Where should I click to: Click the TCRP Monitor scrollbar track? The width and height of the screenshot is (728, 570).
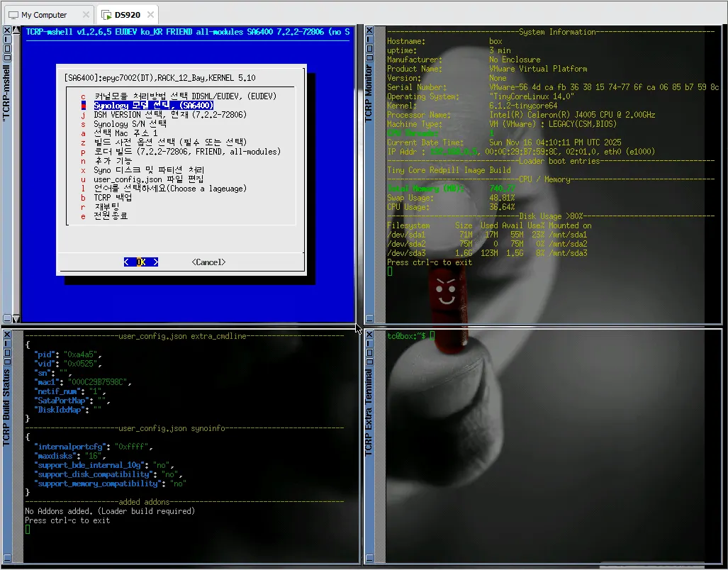pos(380,174)
